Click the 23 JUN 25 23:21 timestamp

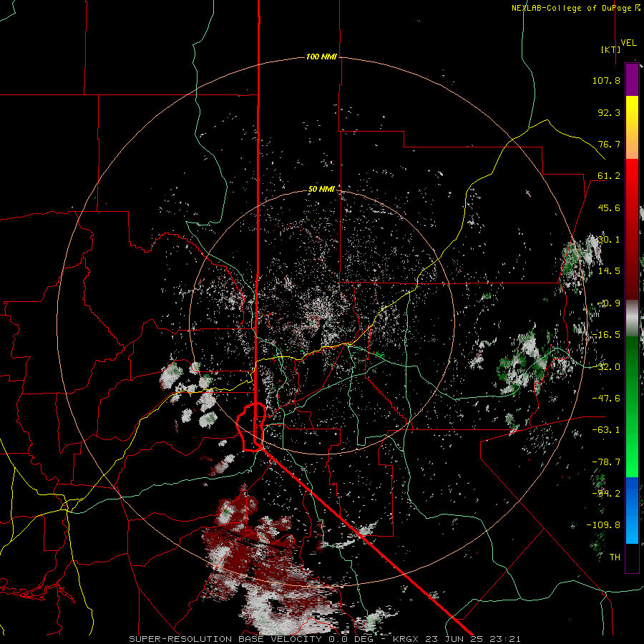[473, 639]
